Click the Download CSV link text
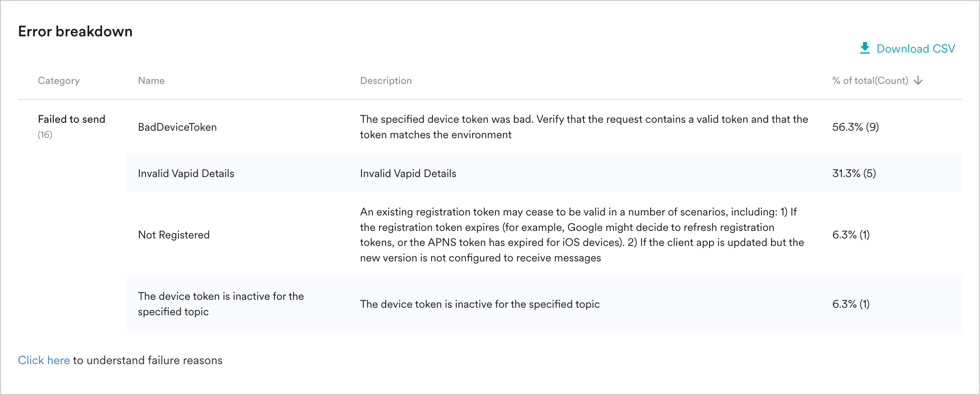980x395 pixels. click(915, 49)
